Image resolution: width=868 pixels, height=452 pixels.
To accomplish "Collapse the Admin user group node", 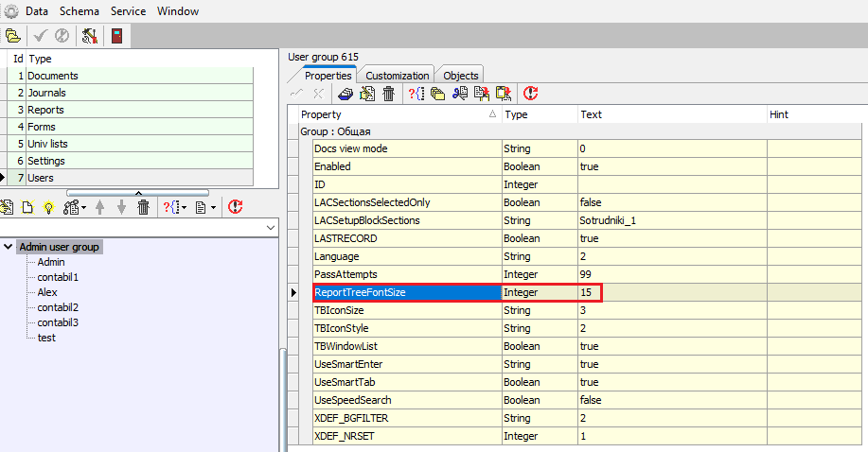I will click(x=9, y=247).
